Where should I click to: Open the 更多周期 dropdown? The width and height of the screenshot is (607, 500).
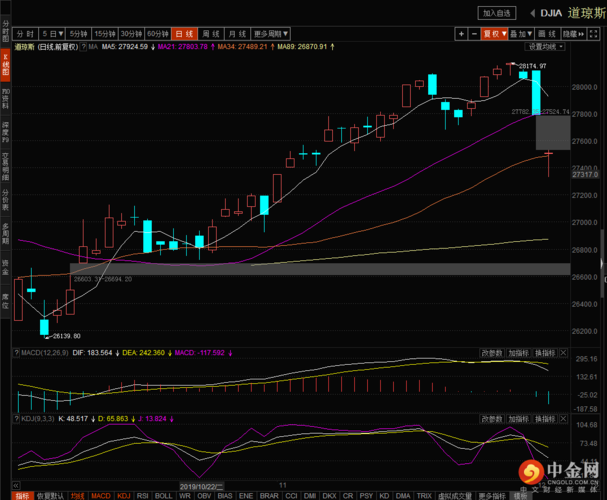point(265,33)
